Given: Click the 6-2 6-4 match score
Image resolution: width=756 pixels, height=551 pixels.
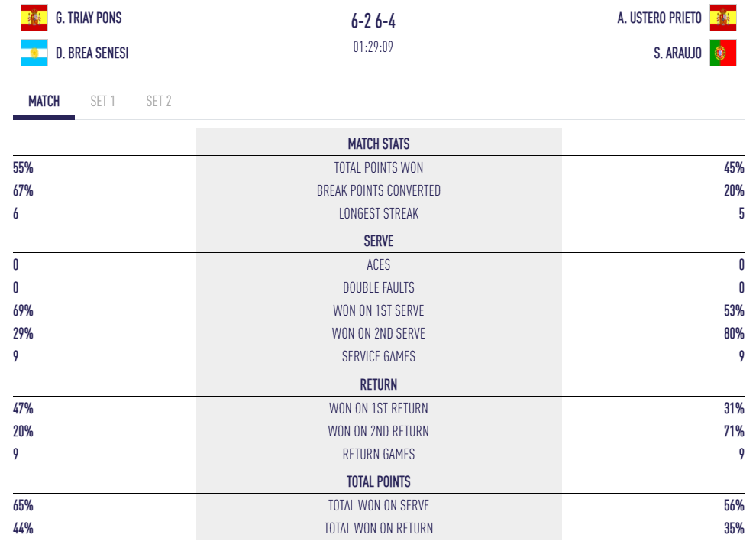Looking at the screenshot, I should pos(378,23).
